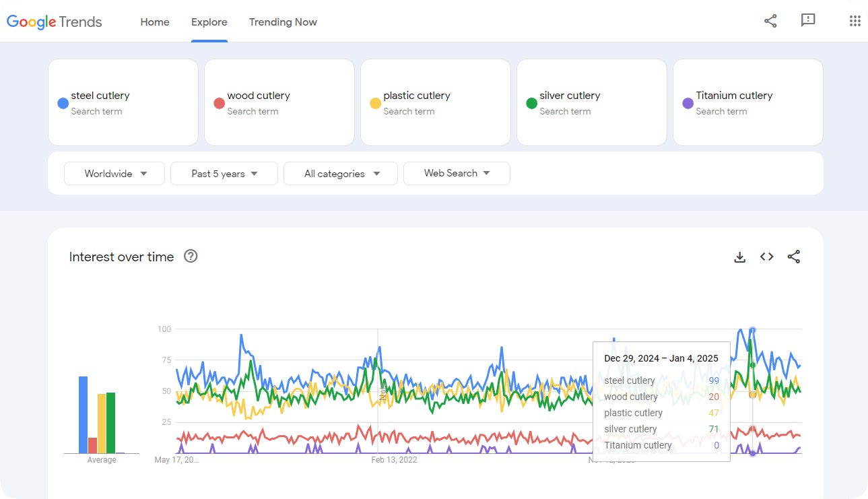Click the embed code icon on chart
This screenshot has height=499, width=868.
(766, 257)
